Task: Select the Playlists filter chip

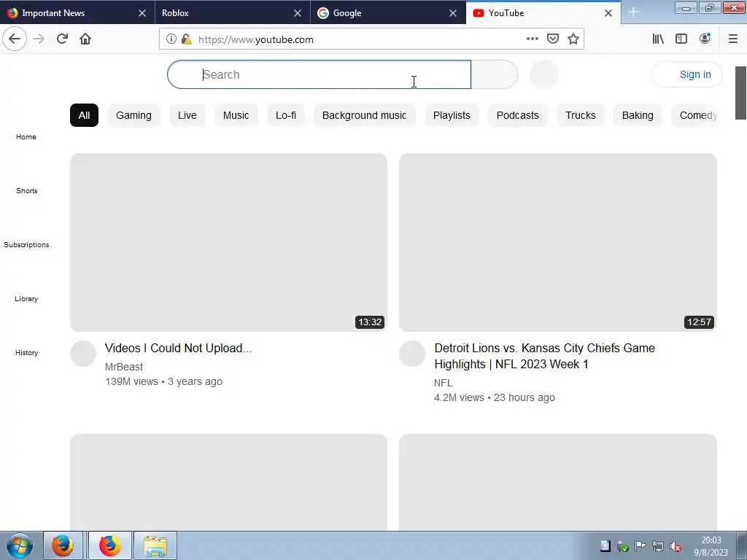Action: 452,115
